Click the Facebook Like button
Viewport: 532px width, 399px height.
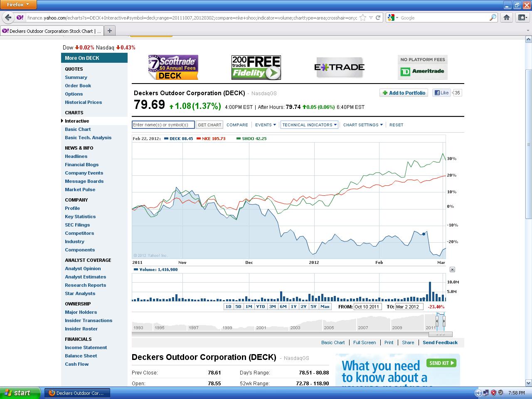point(441,93)
